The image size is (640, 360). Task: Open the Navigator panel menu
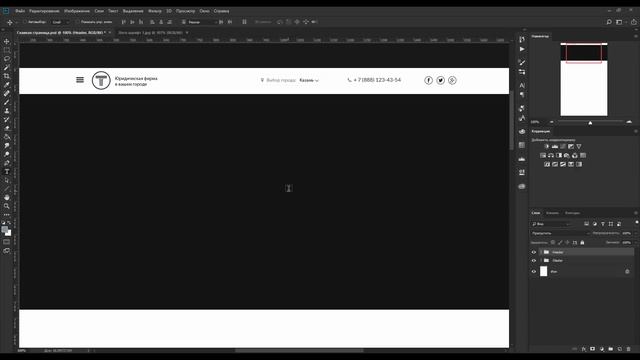[636, 36]
